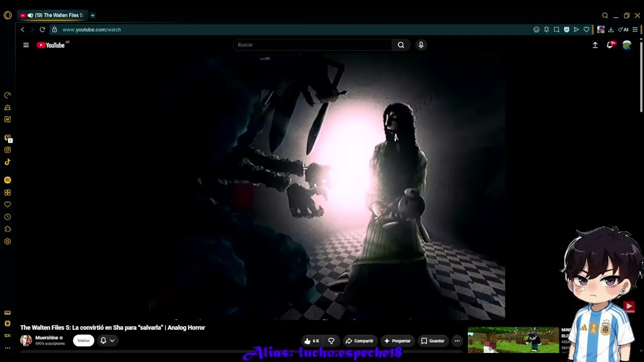Open the ad blocker shield icon

click(x=567, y=30)
